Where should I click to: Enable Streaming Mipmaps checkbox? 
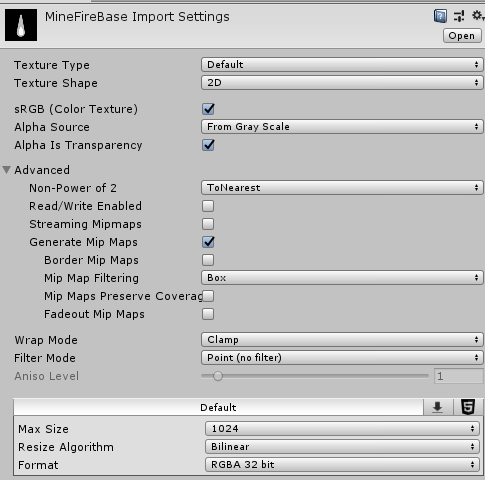point(208,224)
